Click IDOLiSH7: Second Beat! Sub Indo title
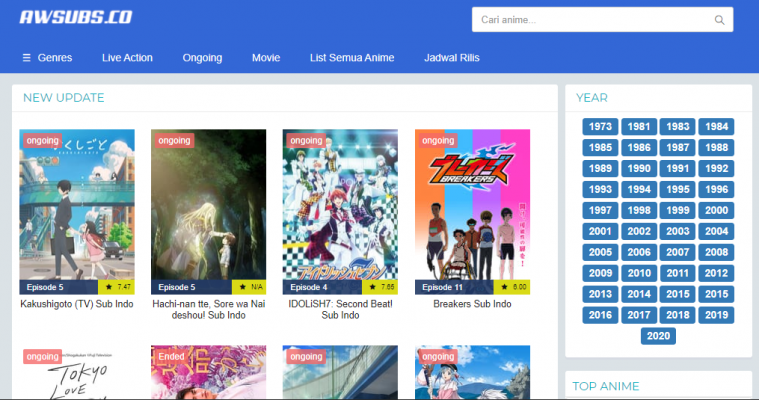 [340, 309]
